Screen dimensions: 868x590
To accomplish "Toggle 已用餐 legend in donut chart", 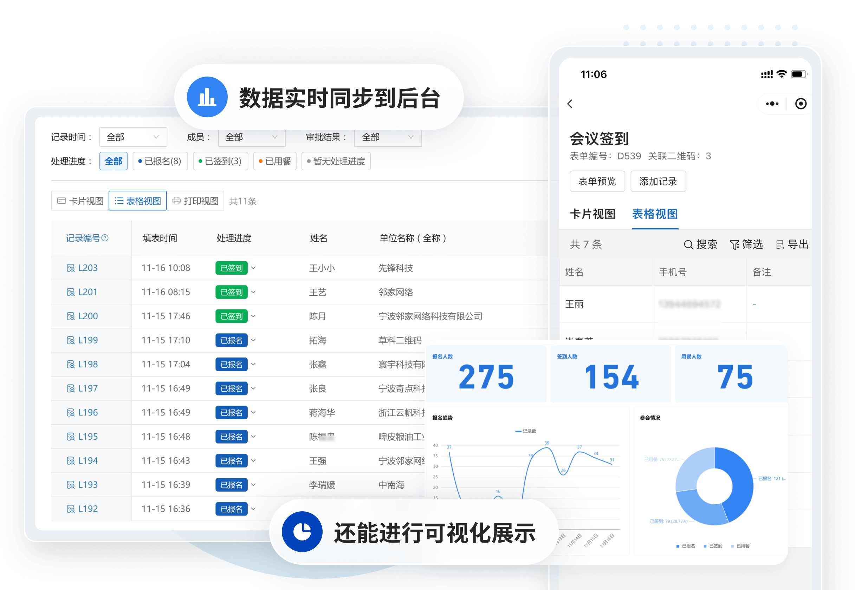I will click(740, 546).
